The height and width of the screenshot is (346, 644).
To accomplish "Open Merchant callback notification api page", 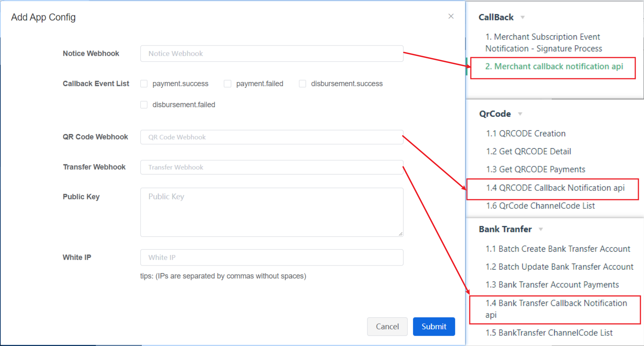I will pyautogui.click(x=554, y=66).
